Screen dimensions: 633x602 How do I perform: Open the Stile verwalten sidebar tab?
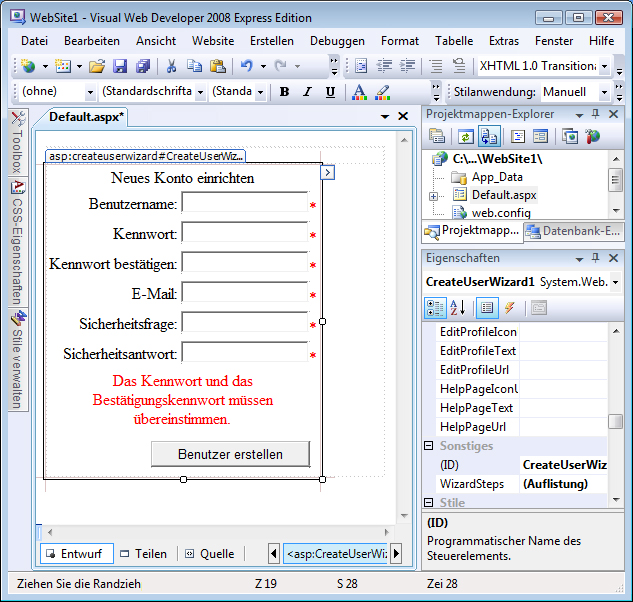tap(18, 360)
